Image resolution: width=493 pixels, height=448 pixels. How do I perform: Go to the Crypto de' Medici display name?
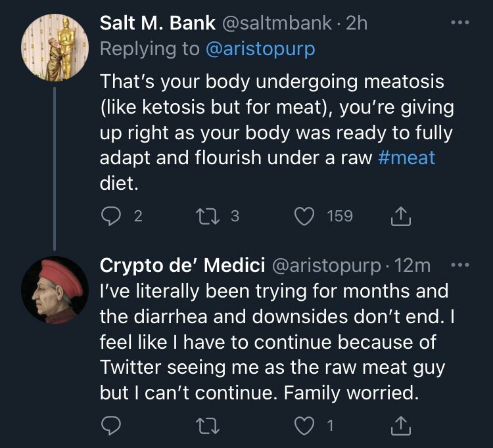click(182, 265)
